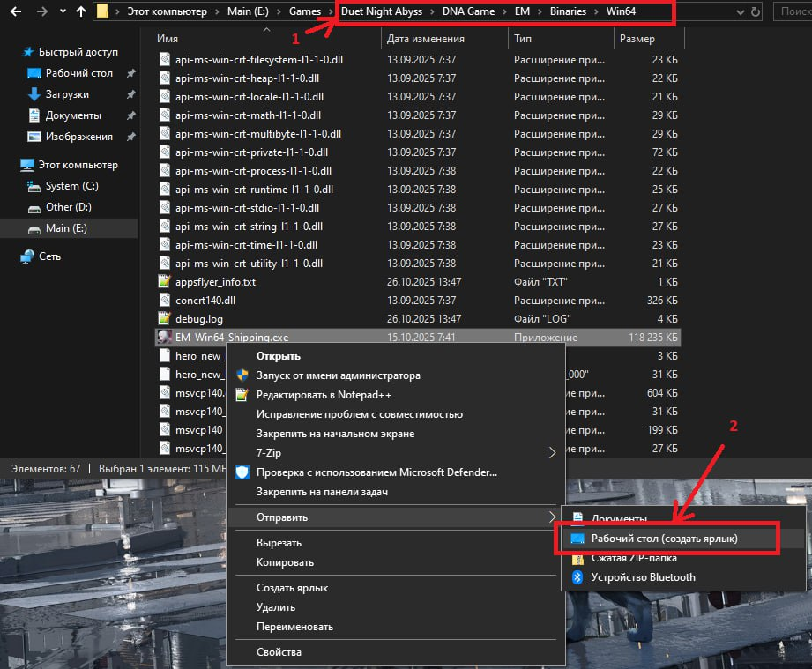Click 'Этот компьютер' in the breadcrumb path

pyautogui.click(x=167, y=11)
